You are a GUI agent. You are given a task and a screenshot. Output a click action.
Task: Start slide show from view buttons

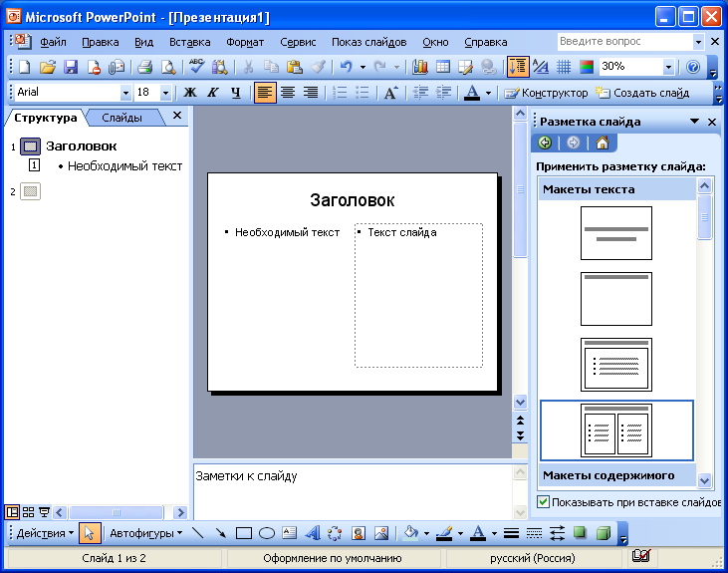[44, 512]
